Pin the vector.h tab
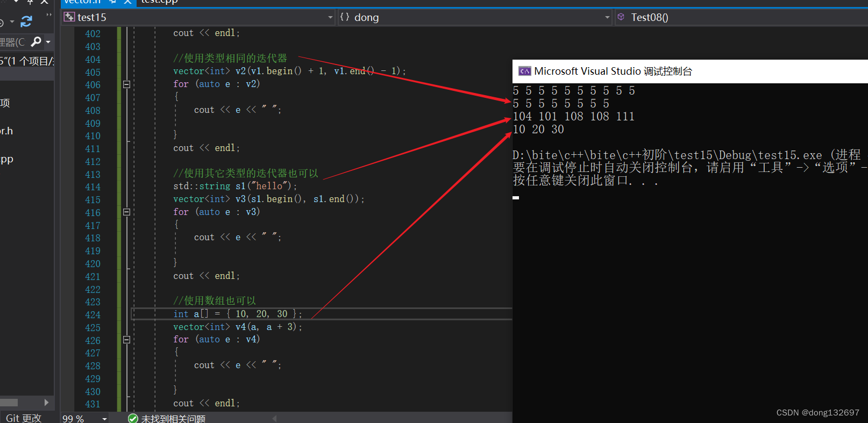This screenshot has width=868, height=423. [x=113, y=2]
